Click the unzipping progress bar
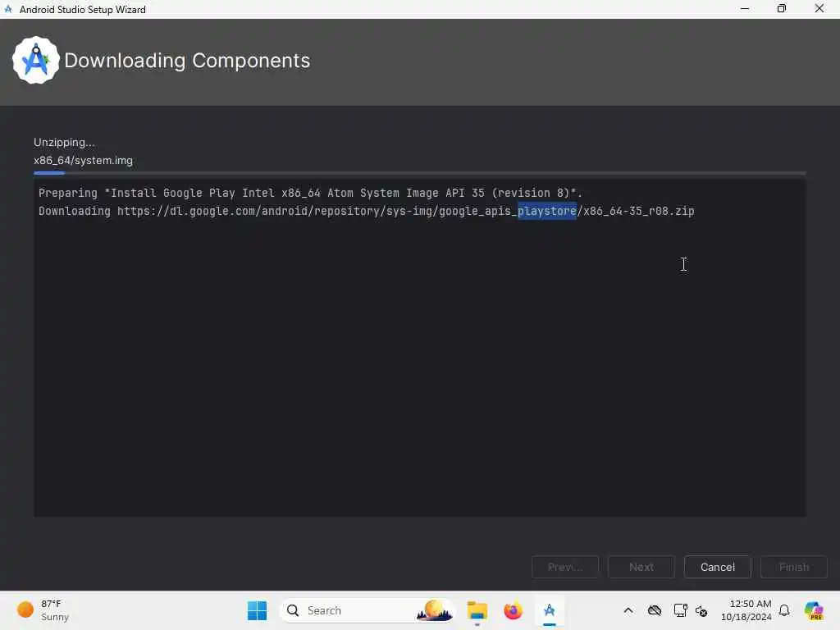The width and height of the screenshot is (840, 630). click(x=419, y=173)
